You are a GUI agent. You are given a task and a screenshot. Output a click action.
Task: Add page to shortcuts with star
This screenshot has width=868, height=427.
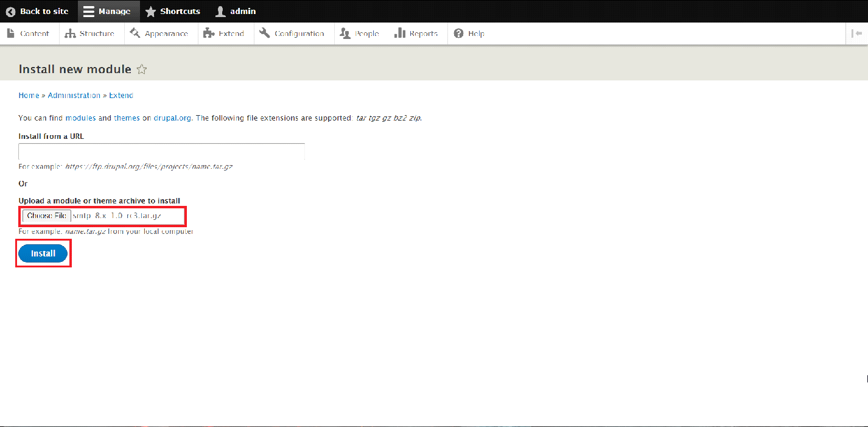pyautogui.click(x=142, y=69)
